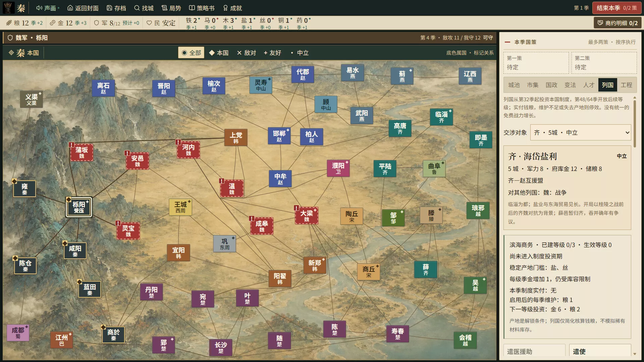Click the Qin faction emblem icon
644x362 pixels.
click(x=8, y=8)
